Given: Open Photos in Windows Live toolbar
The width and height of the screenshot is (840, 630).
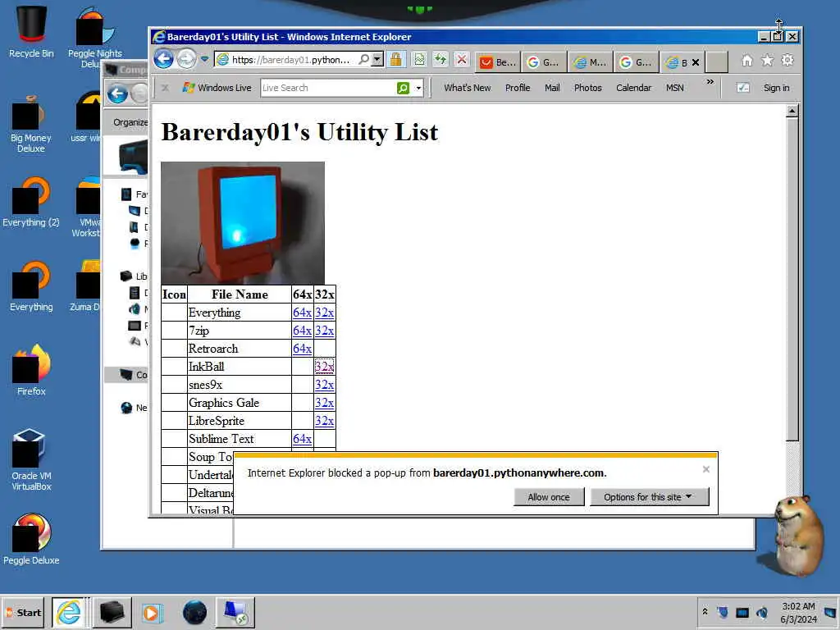Looking at the screenshot, I should (x=587, y=88).
